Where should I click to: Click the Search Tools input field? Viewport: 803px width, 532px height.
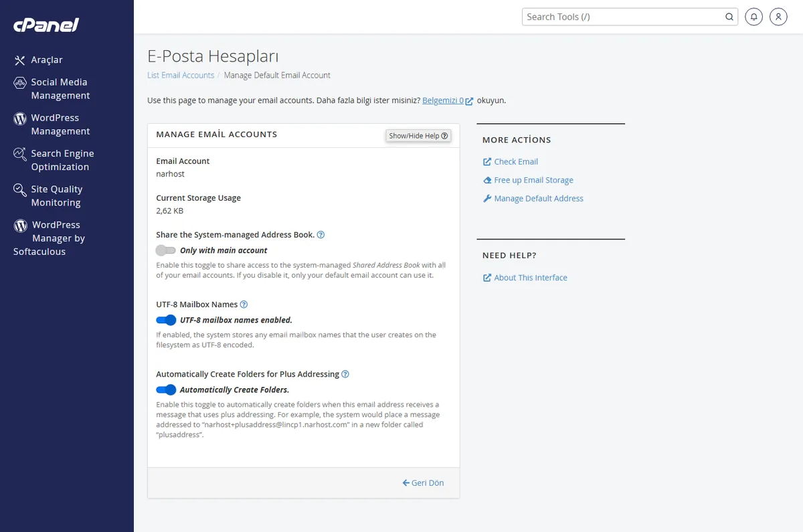pos(622,17)
